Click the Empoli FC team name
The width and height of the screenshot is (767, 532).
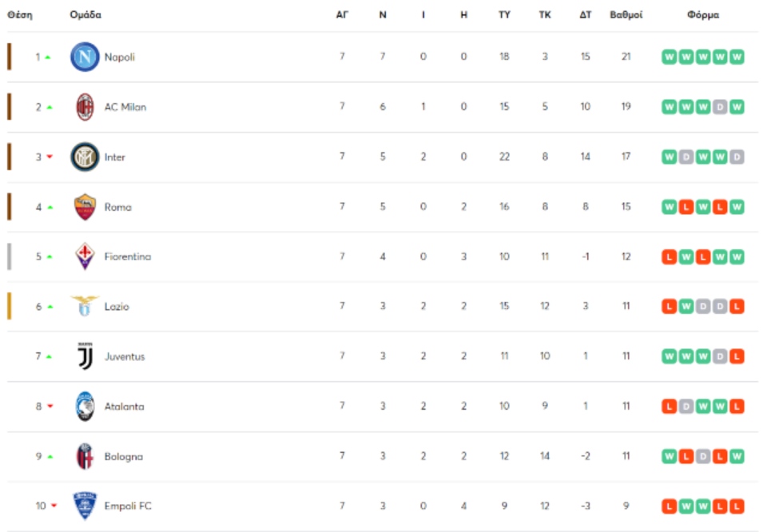coord(128,506)
